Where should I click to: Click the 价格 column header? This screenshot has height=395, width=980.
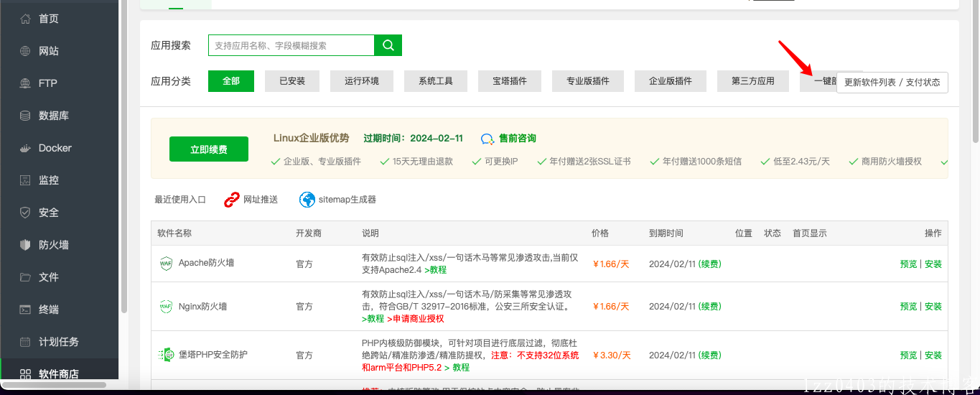(x=600, y=233)
